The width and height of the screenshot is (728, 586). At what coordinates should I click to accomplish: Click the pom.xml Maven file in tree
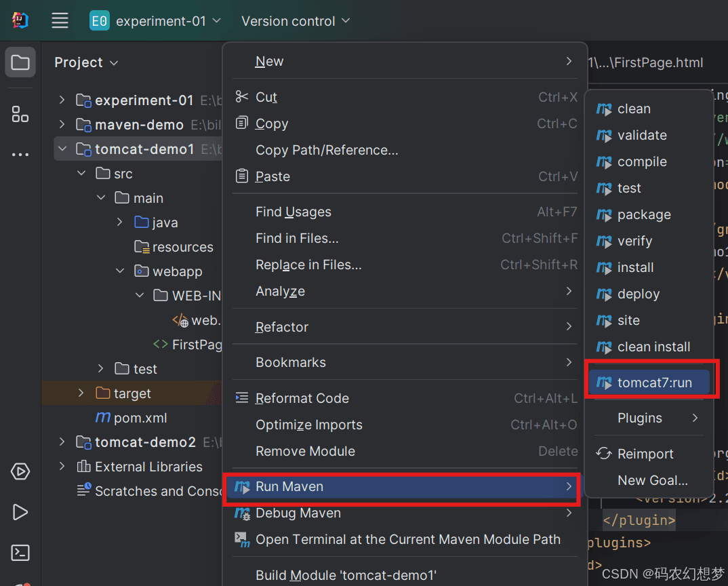(140, 418)
